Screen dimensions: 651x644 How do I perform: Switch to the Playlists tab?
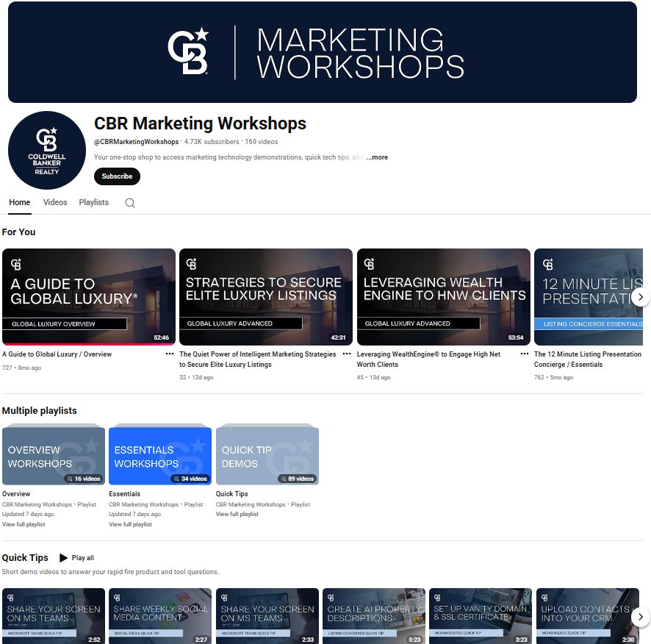(94, 202)
